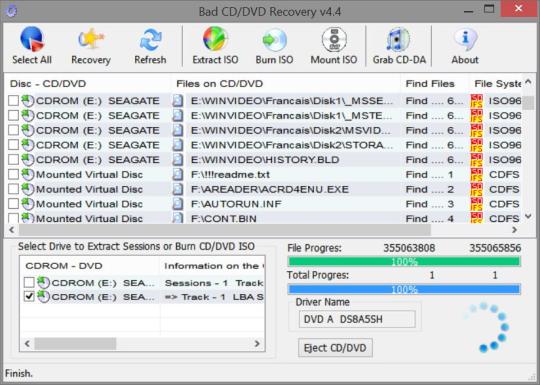Select the F:\AUTORUN.INF file path
Viewport: 540px width, 385px height.
pos(236,204)
